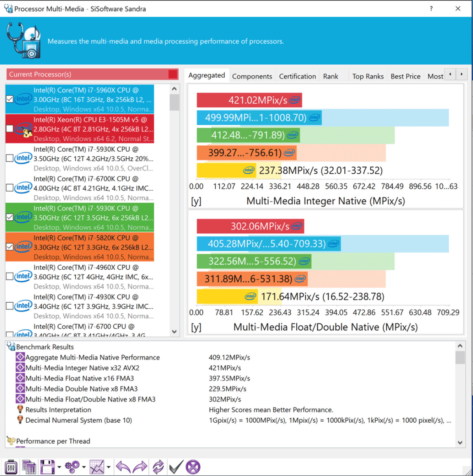The height and width of the screenshot is (476, 473).
Task: Click icon beside Multi-Media Integer Native x32 AVX2
Action: tap(20, 368)
